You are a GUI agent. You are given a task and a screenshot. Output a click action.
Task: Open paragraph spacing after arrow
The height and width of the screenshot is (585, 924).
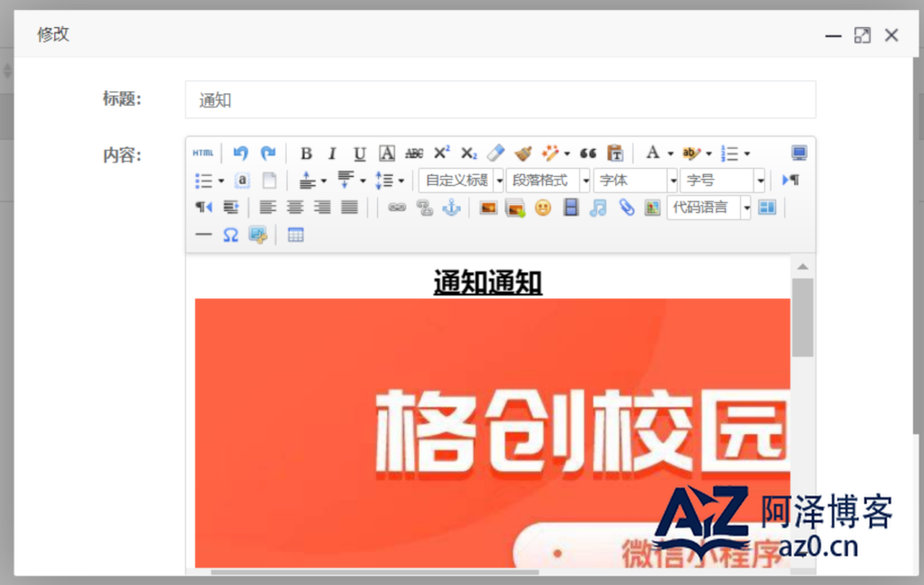pos(363,181)
